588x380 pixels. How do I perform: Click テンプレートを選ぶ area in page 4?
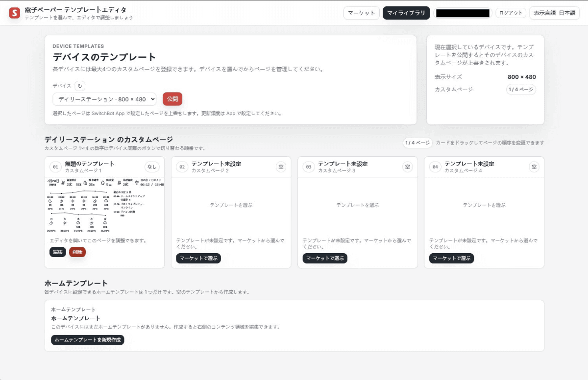[x=484, y=205]
